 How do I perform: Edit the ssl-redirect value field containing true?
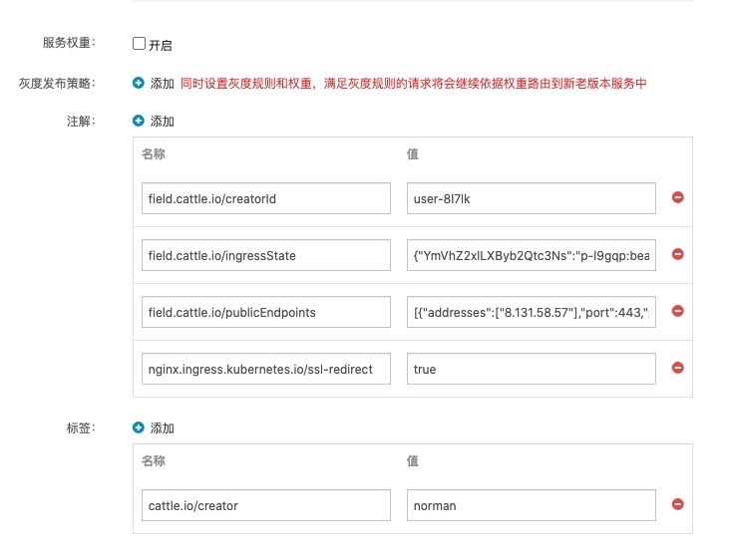coord(531,369)
